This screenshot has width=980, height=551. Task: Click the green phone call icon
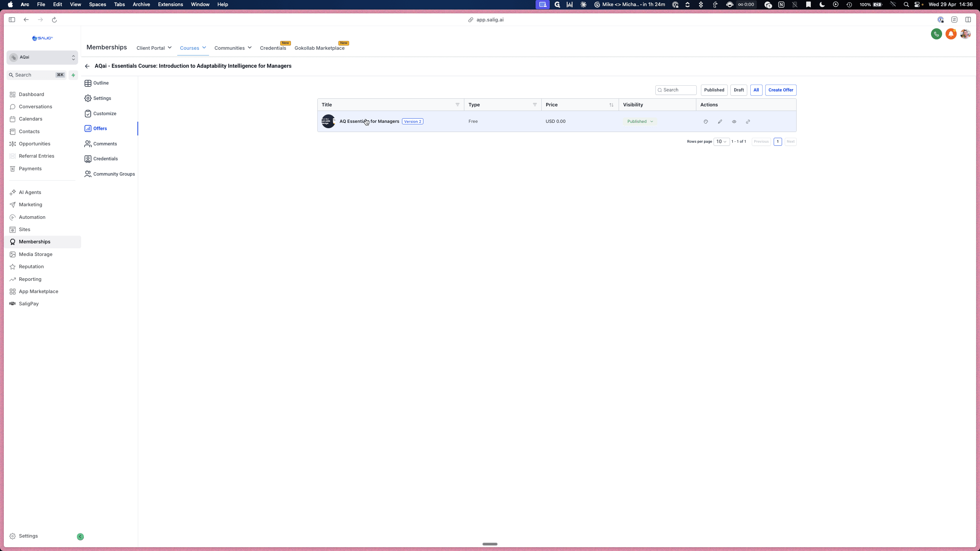[936, 34]
